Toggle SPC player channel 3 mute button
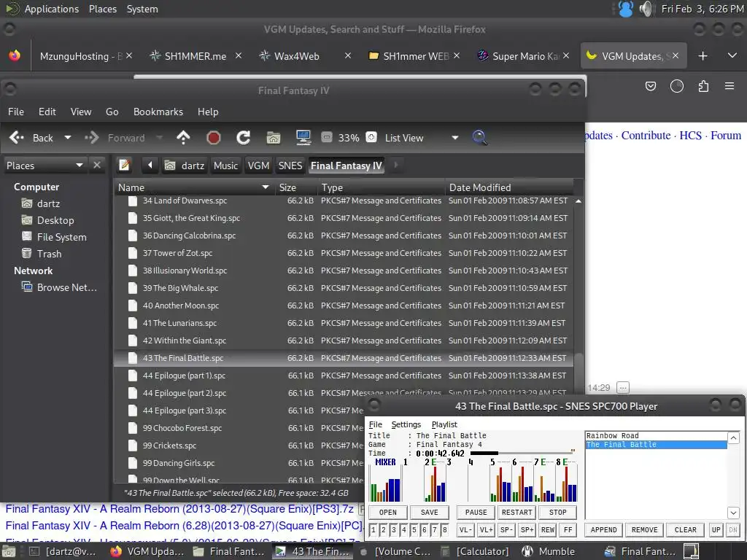The image size is (747, 560). point(393,529)
